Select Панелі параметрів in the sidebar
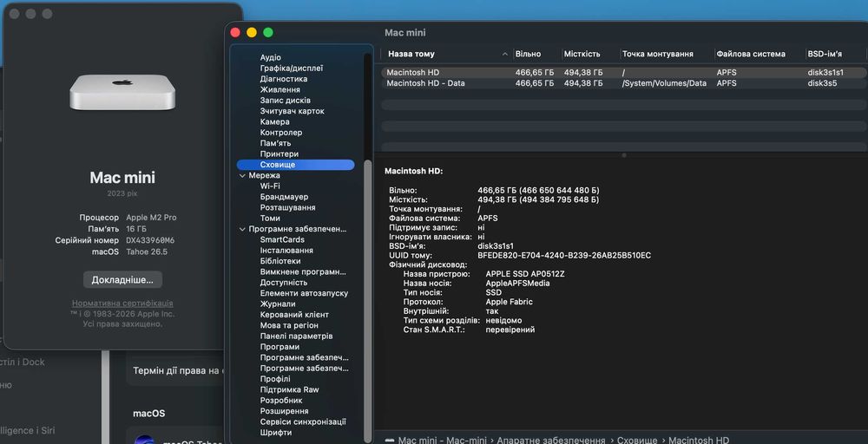 point(296,336)
